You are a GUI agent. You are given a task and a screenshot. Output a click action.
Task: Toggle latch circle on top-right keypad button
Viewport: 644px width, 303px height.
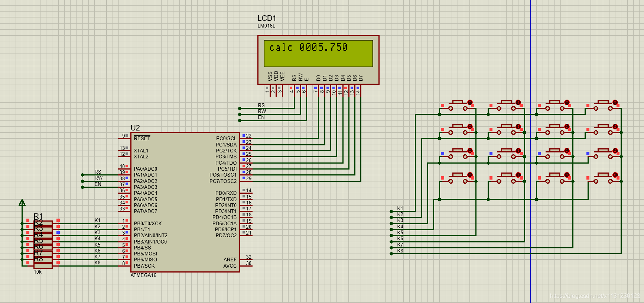coord(615,102)
